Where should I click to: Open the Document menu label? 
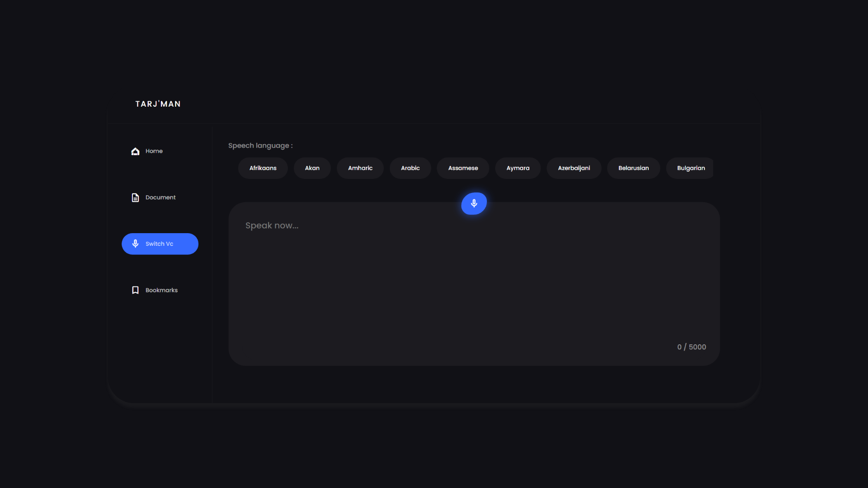(160, 197)
